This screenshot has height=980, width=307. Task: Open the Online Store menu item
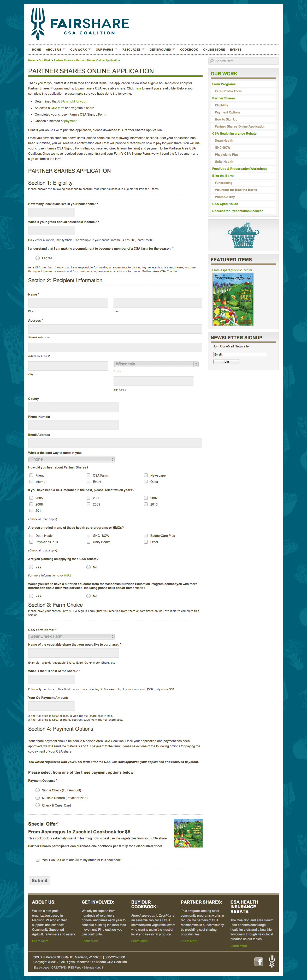coord(214,50)
